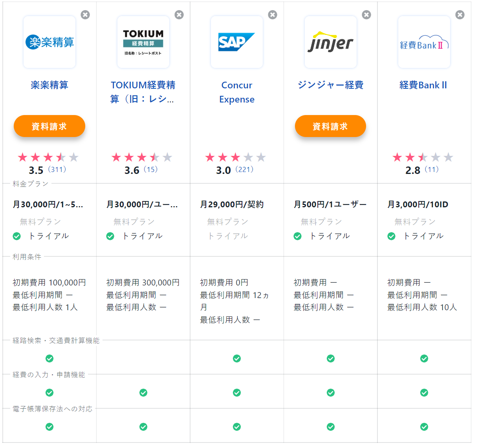View the 221 reviews for Concur Expense
This screenshot has height=448, width=478.
click(244, 170)
